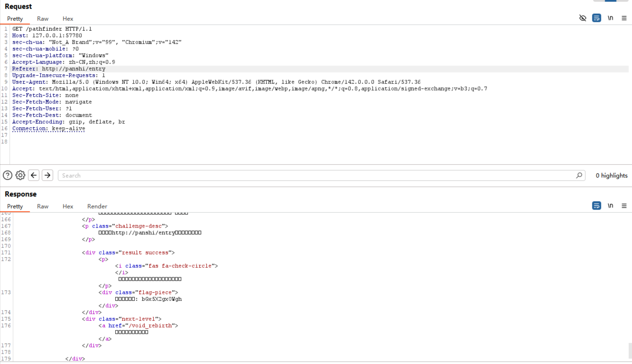Open the Response hamburger options menu

pos(624,206)
